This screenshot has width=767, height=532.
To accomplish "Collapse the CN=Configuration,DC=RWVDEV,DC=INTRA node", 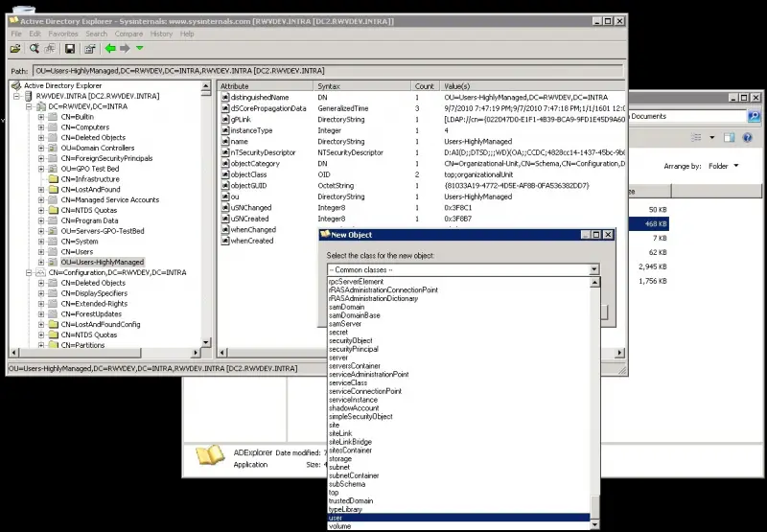I will (29, 272).
